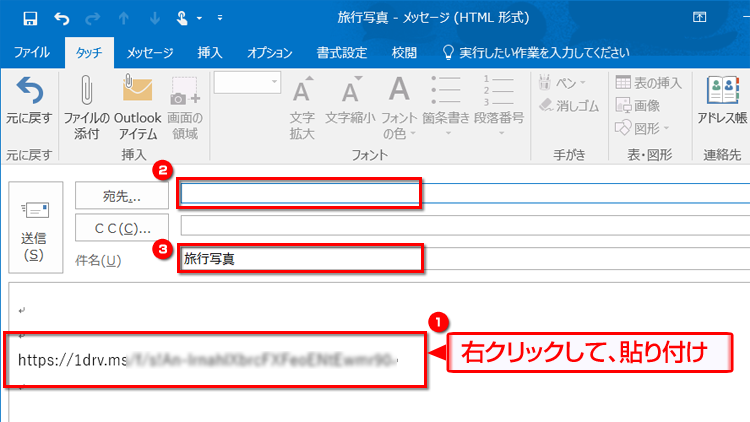Click the CC(C)... button
This screenshot has height=422, width=750.
(122, 228)
